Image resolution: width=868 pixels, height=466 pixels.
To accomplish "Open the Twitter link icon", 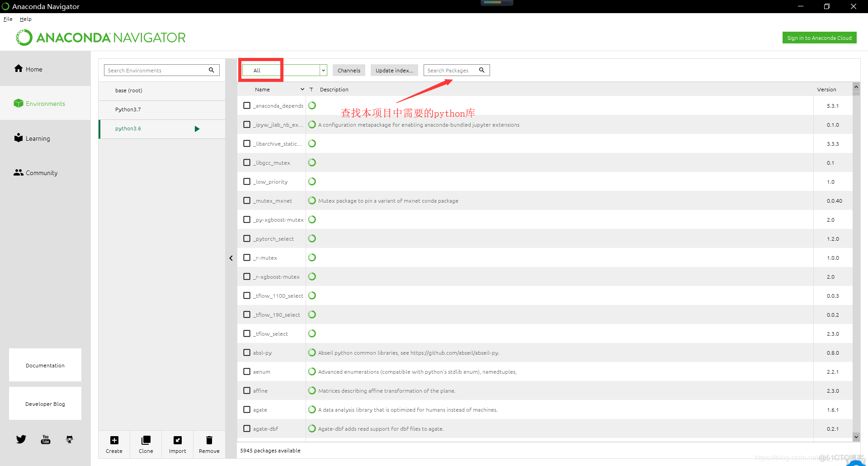I will 21,439.
